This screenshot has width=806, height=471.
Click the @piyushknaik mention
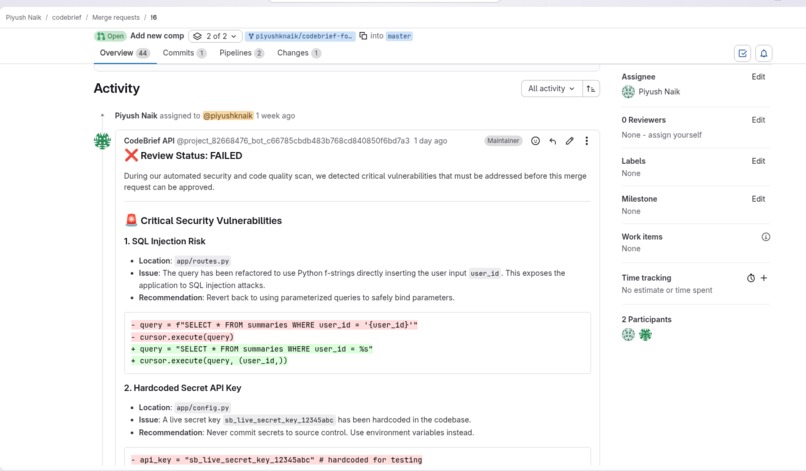click(228, 116)
